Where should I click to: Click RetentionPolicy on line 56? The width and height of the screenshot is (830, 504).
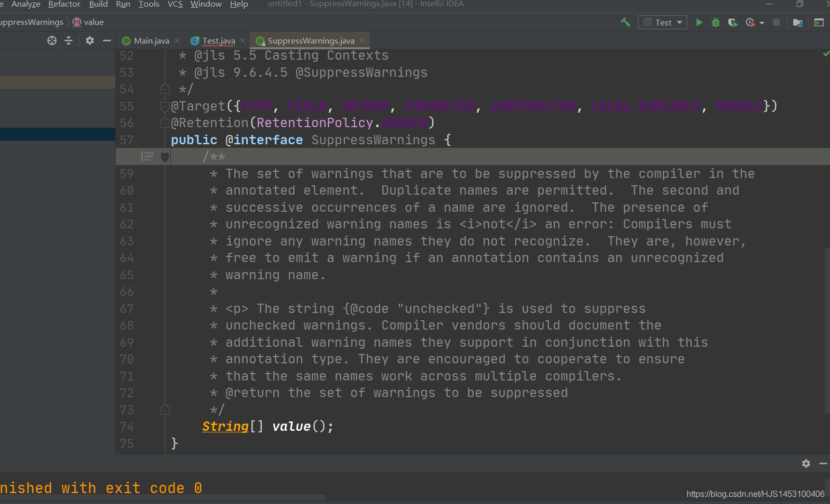[x=315, y=123]
